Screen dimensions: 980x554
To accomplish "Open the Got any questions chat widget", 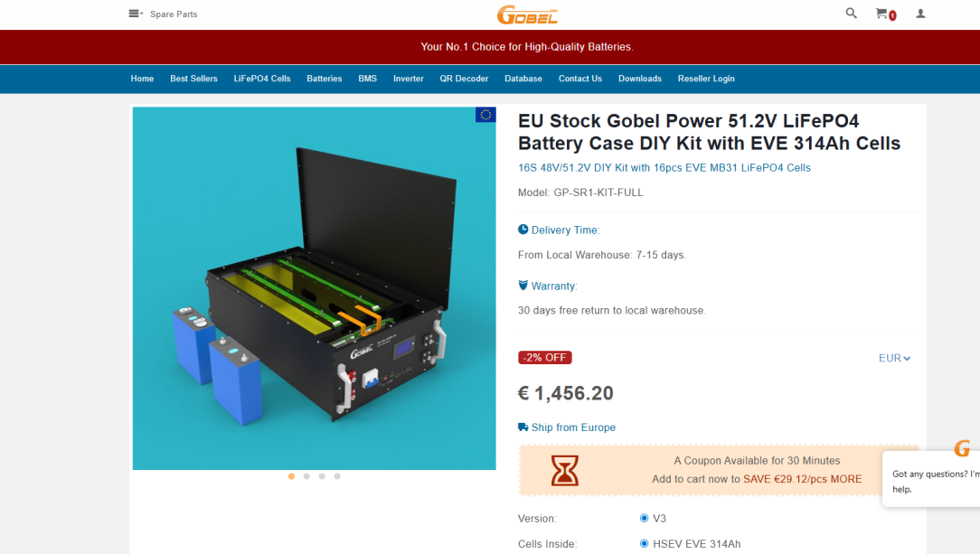I will [931, 480].
